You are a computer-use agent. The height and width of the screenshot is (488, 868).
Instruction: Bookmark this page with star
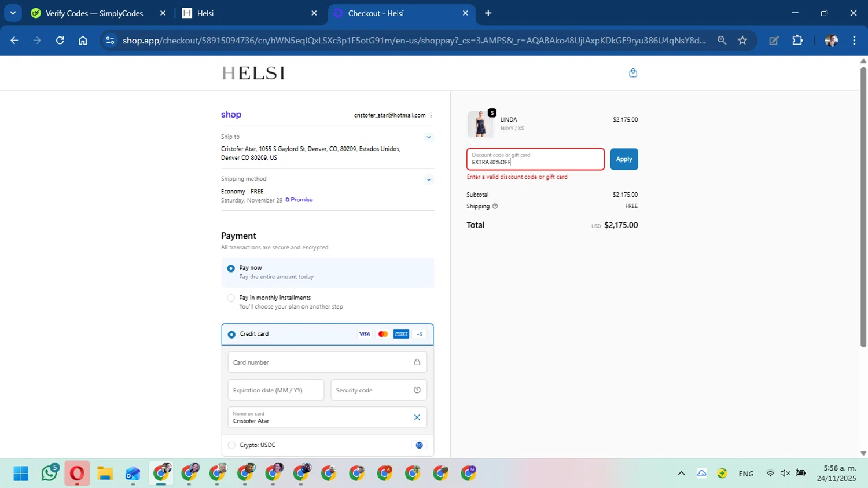[x=742, y=41]
